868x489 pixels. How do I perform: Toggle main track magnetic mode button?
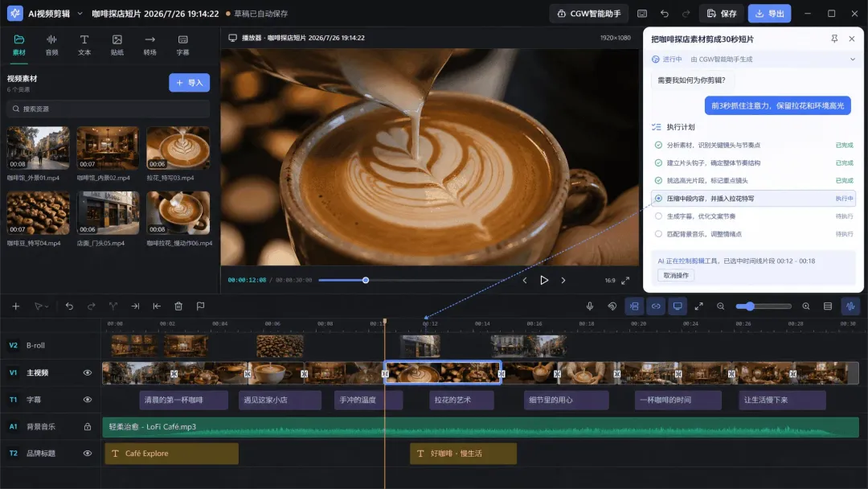pyautogui.click(x=634, y=306)
